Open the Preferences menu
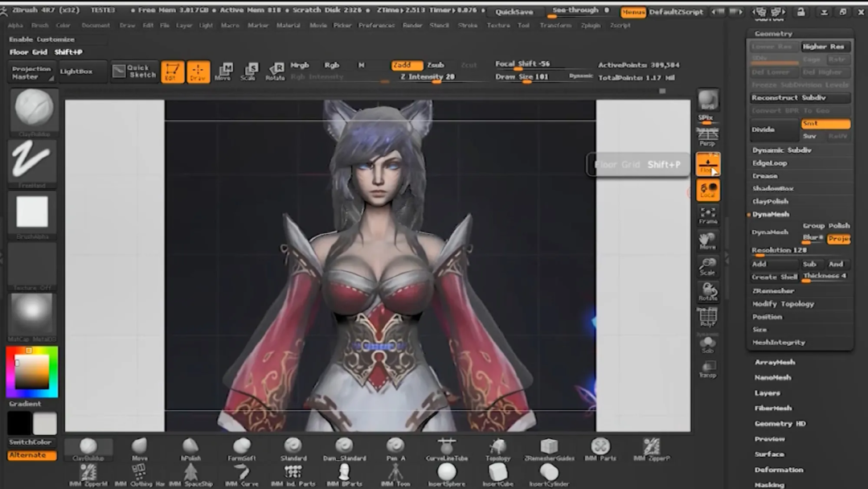This screenshot has width=868, height=489. (376, 26)
